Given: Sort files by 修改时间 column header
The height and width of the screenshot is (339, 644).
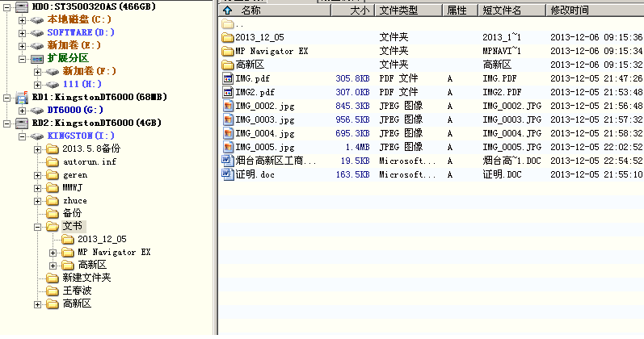Looking at the screenshot, I should 570,10.
